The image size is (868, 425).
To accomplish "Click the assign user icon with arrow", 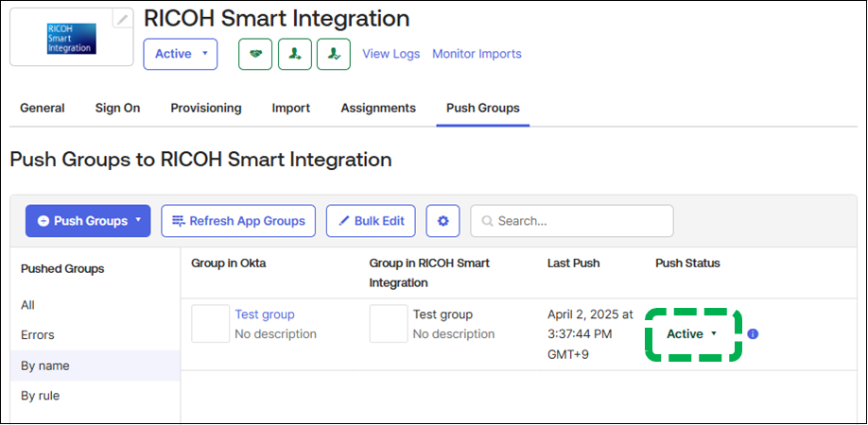I will point(295,55).
